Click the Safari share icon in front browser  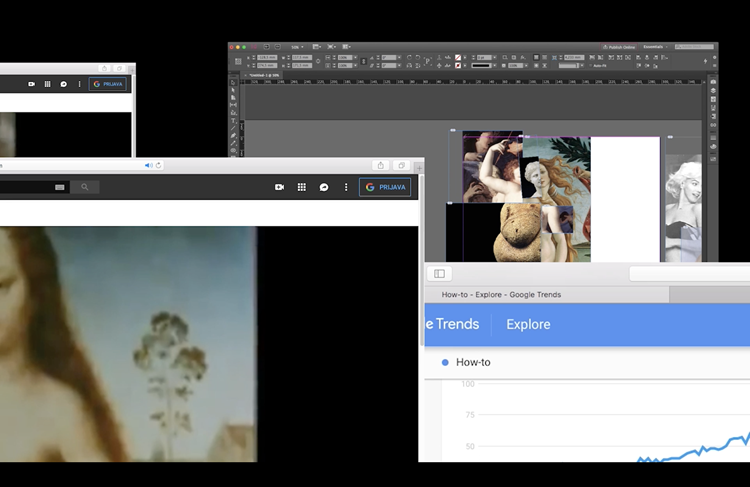[x=380, y=165]
